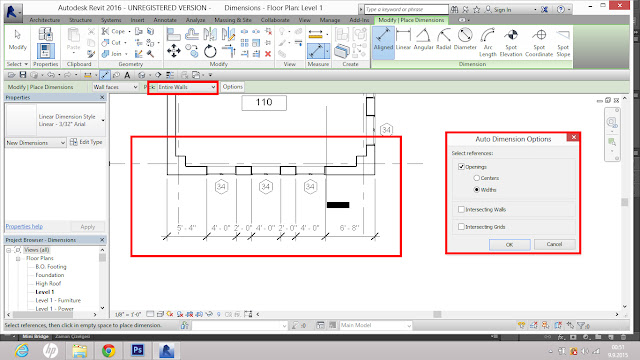Open the Main Model design options dropdown
The height and width of the screenshot is (360, 640).
pyautogui.click(x=375, y=325)
